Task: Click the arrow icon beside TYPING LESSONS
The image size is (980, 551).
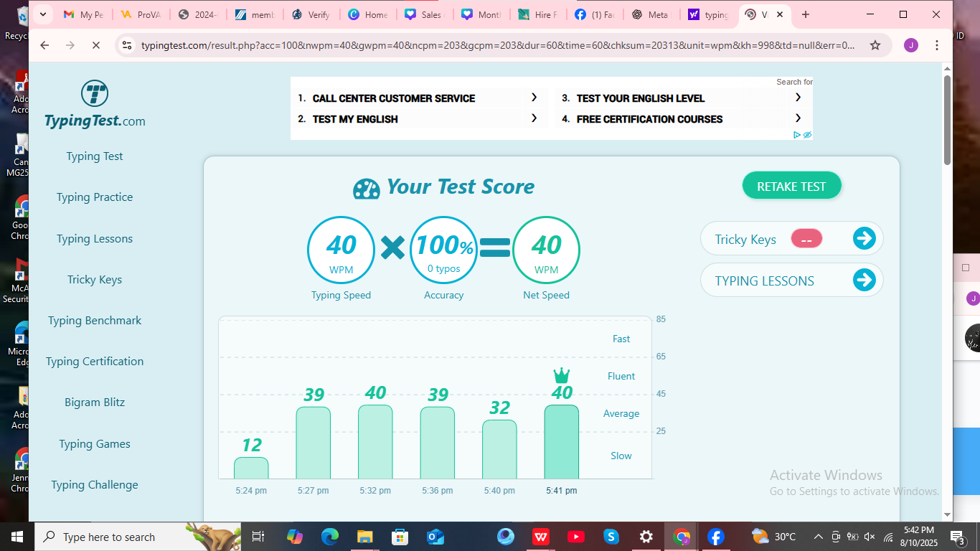Action: [x=864, y=280]
